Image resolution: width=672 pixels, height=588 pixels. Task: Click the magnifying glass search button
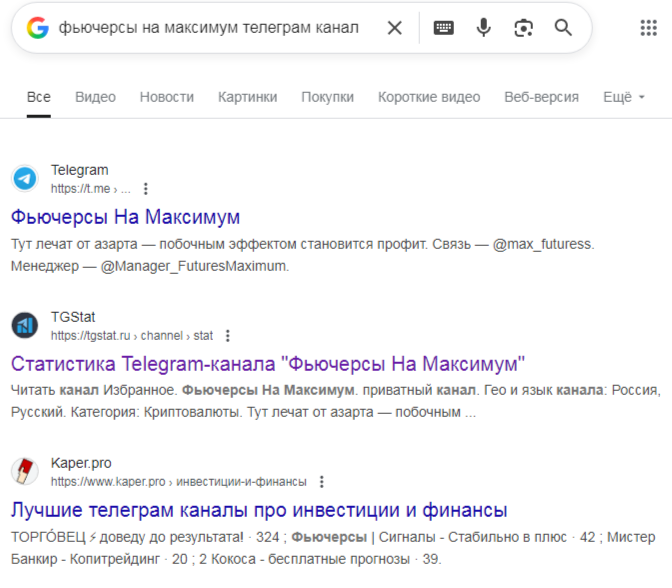click(x=563, y=28)
